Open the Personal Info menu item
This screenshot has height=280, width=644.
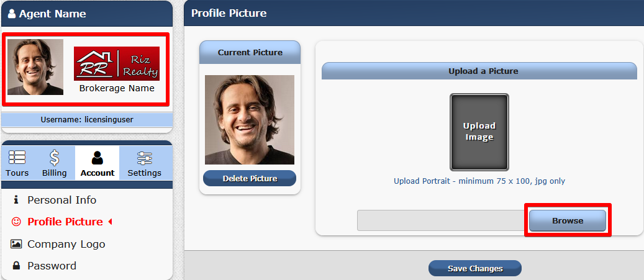(x=61, y=200)
